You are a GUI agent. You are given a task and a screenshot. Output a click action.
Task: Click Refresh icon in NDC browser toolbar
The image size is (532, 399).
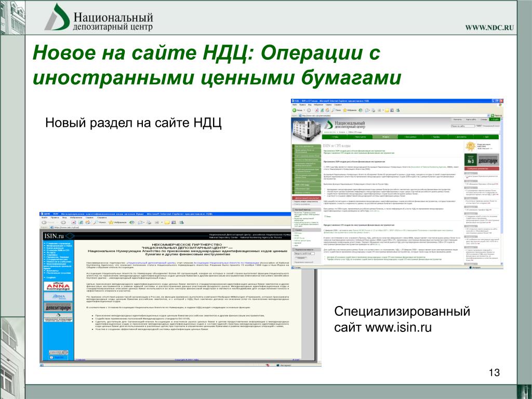322,110
